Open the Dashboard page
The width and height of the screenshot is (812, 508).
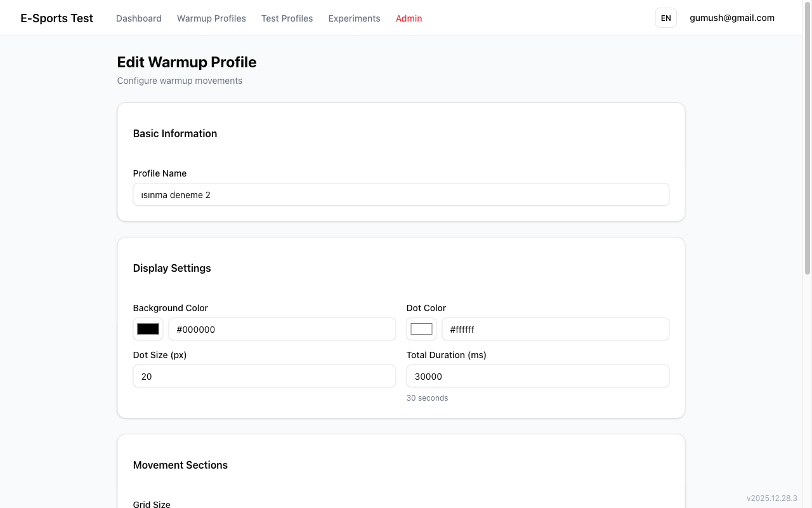138,18
